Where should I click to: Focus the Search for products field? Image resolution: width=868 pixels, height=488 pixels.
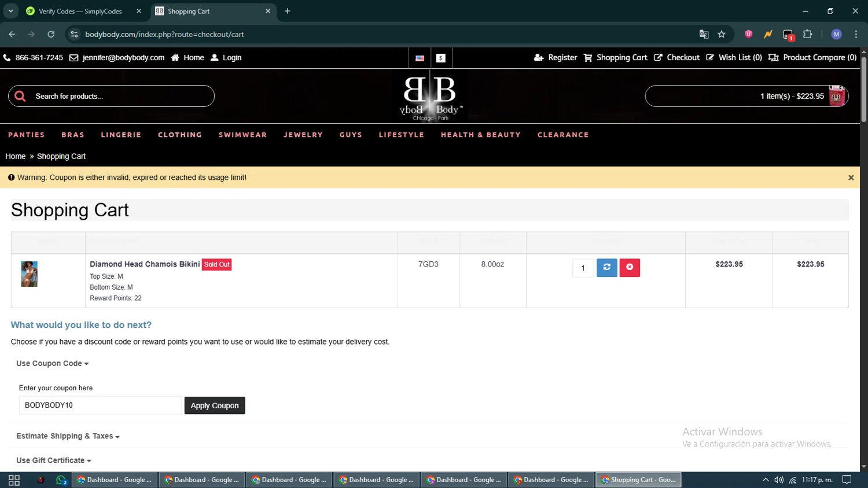(111, 96)
